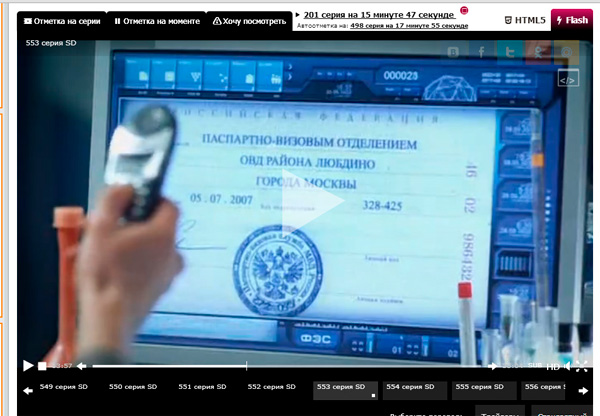Click 'Отметка на моменте' button
Image resolution: width=600 pixels, height=416 pixels.
pos(155,20)
